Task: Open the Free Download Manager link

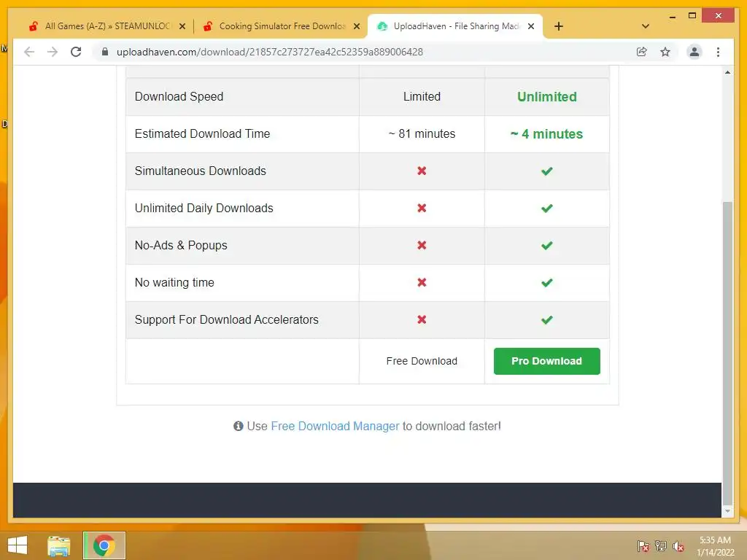Action: (x=335, y=426)
